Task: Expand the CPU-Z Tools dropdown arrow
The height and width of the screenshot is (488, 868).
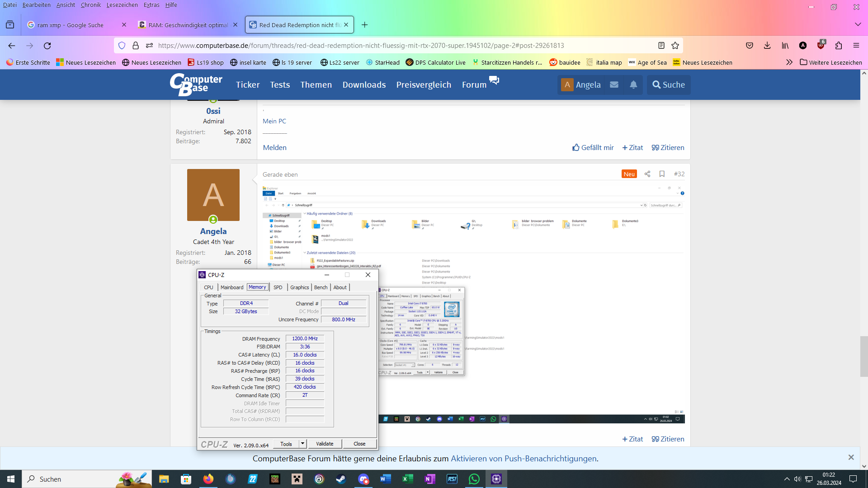Action: point(302,444)
